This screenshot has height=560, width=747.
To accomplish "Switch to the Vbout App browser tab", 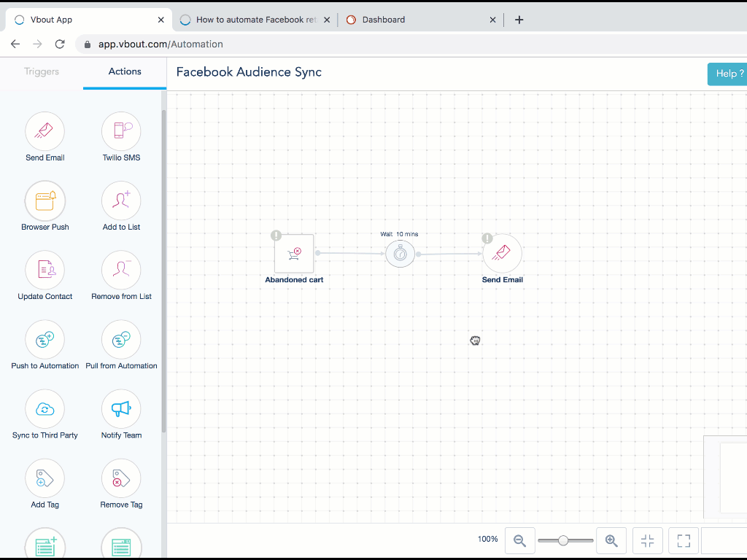I will click(88, 20).
